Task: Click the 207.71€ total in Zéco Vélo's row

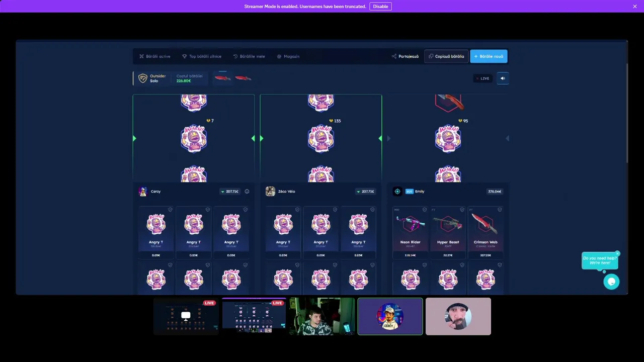Action: pos(365,192)
